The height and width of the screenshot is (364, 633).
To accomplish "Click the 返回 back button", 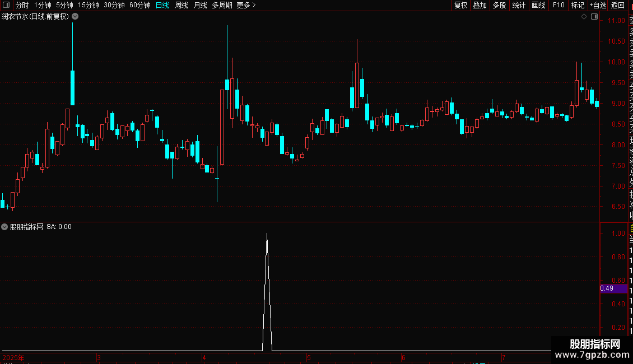I will click(618, 5).
